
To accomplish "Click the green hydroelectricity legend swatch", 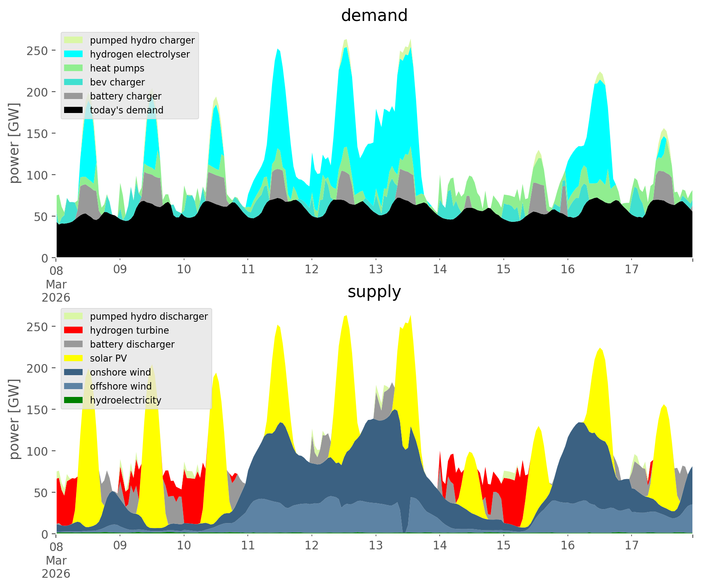I will coord(74,400).
